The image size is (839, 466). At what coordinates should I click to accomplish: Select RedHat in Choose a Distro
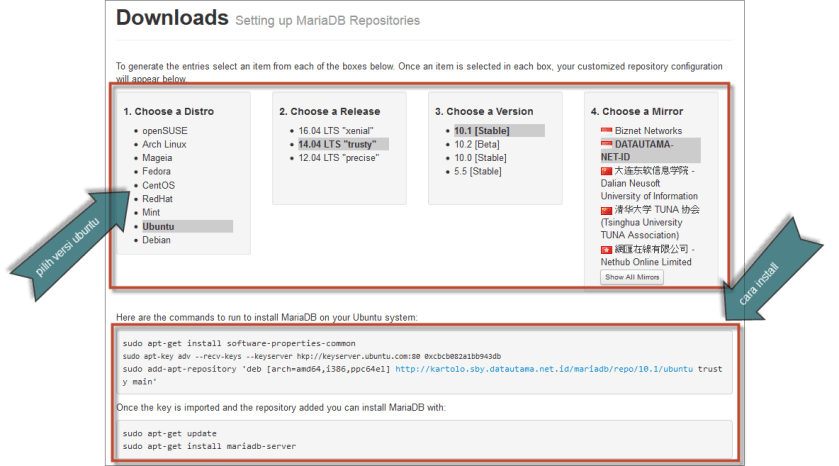tap(157, 199)
